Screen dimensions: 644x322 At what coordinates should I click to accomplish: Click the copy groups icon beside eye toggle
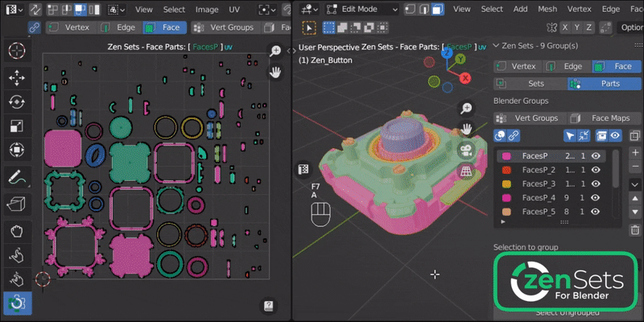[635, 135]
